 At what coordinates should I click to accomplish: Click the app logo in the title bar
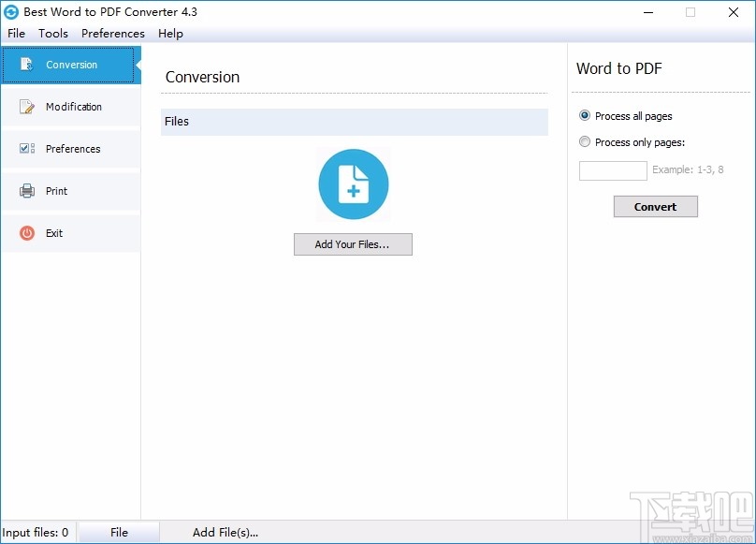click(13, 12)
